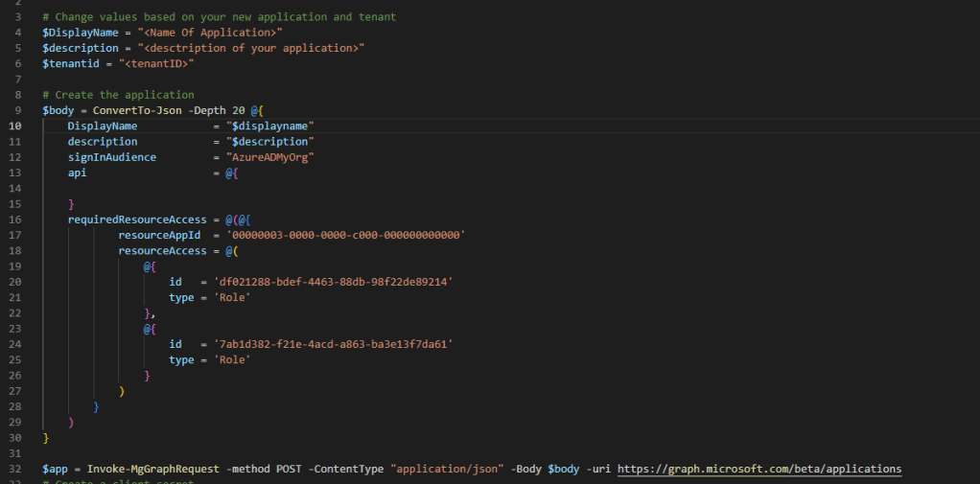Click the $app variable on line 32
Image resolution: width=980 pixels, height=484 pixels.
coord(55,469)
